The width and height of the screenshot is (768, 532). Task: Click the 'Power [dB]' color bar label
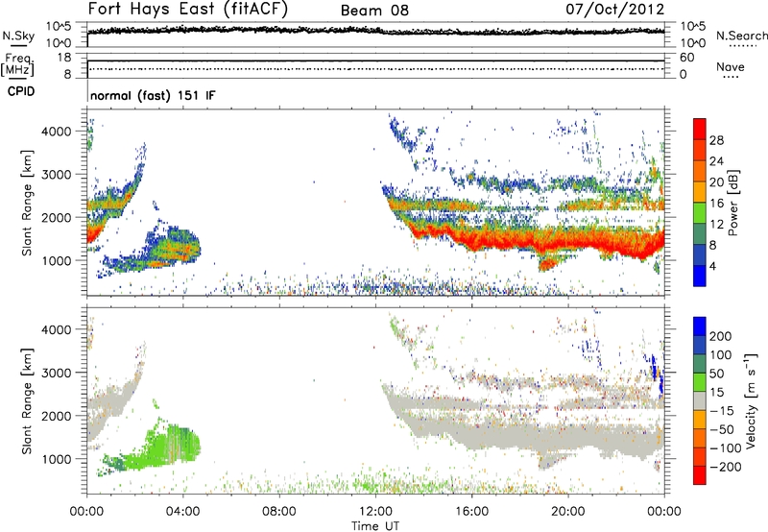click(x=733, y=203)
